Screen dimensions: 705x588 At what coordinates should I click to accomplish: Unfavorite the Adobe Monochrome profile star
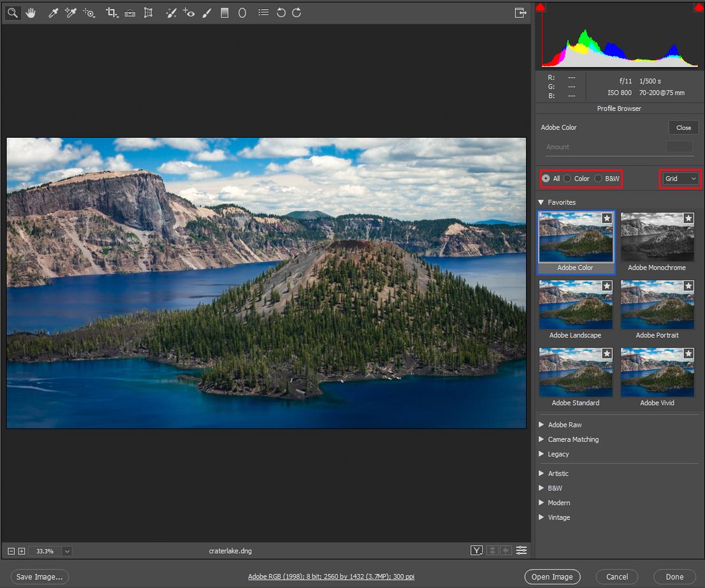(x=688, y=218)
